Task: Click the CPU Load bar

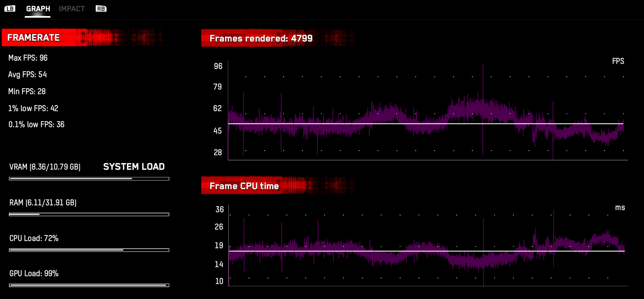Action: [x=89, y=249]
